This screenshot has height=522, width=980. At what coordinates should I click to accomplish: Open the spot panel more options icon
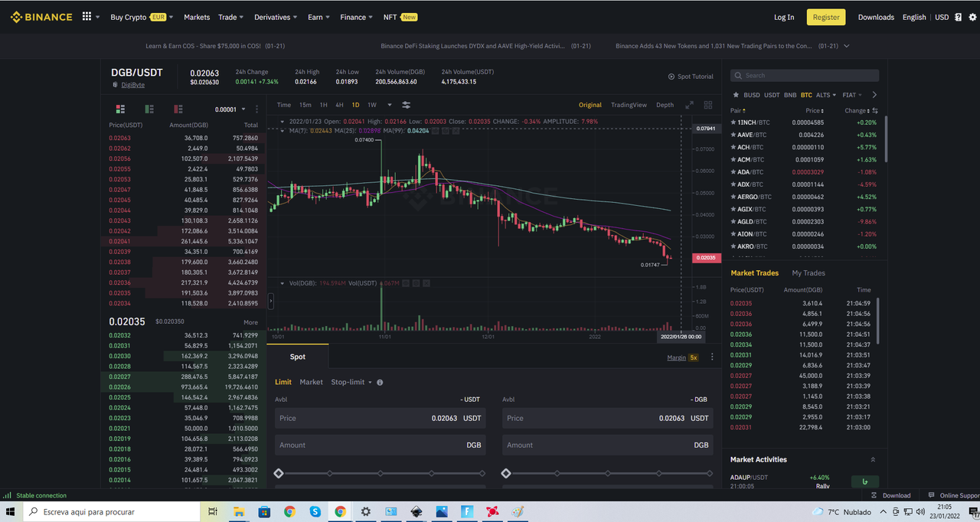click(x=712, y=357)
